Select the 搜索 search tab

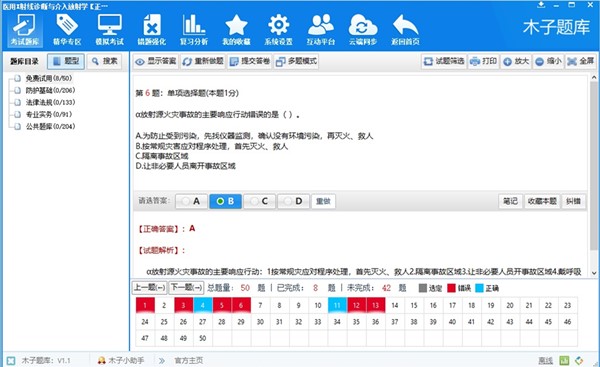[x=104, y=61]
